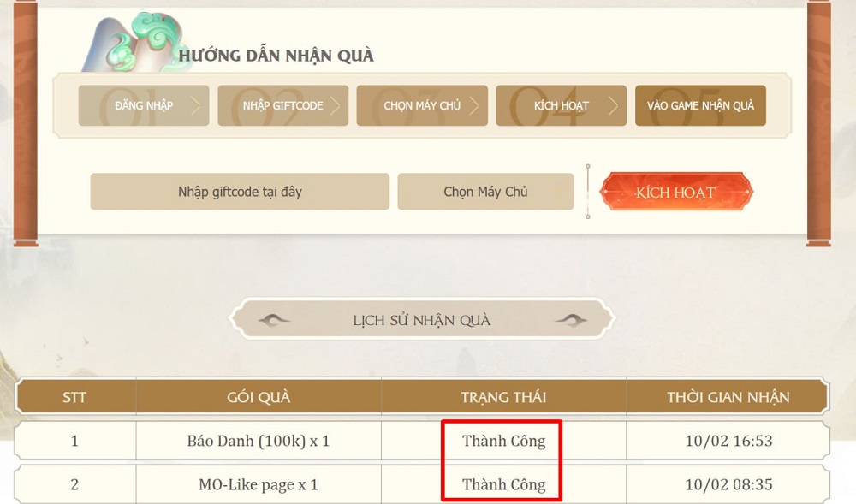Select the Vào Game Nhận Quà step

click(x=700, y=105)
